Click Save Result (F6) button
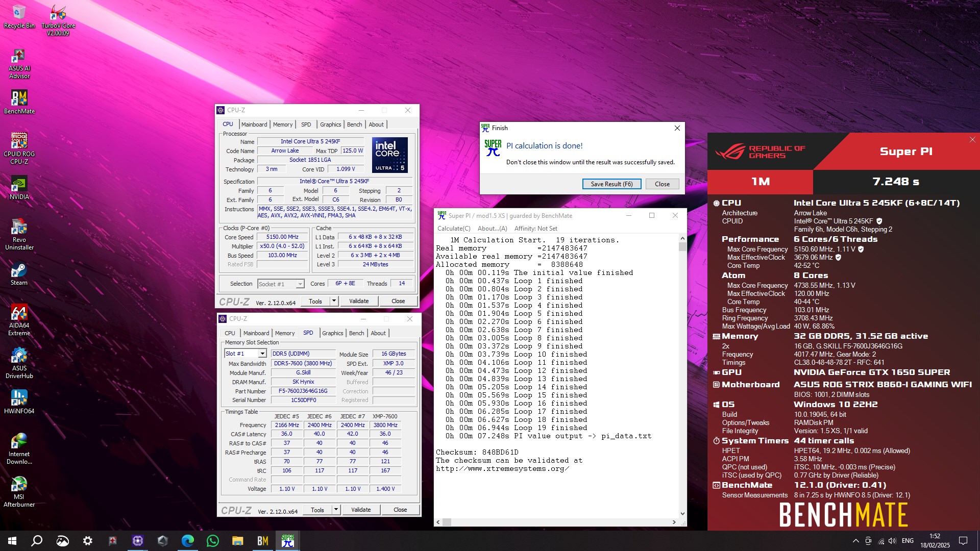Viewport: 980px width, 551px height. (611, 184)
